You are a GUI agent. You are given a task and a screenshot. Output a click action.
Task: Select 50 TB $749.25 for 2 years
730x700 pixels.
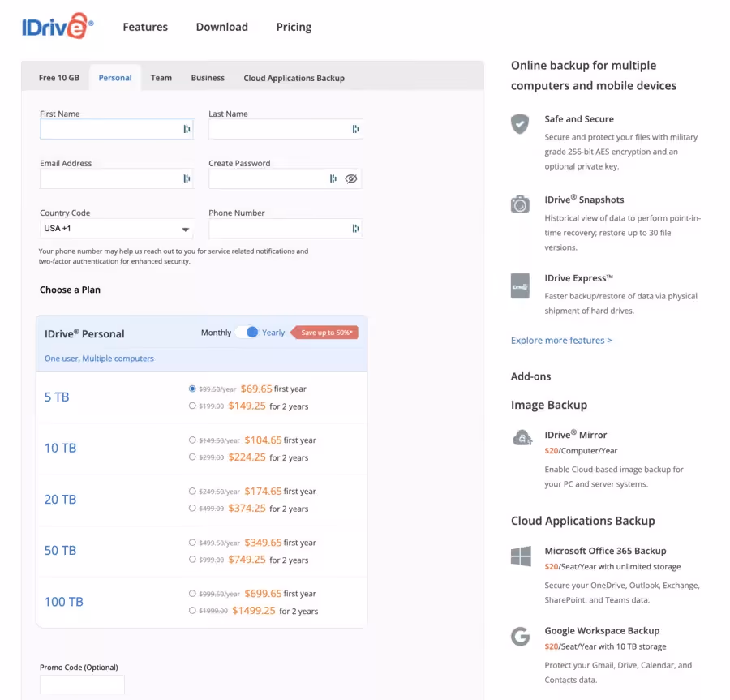point(192,560)
